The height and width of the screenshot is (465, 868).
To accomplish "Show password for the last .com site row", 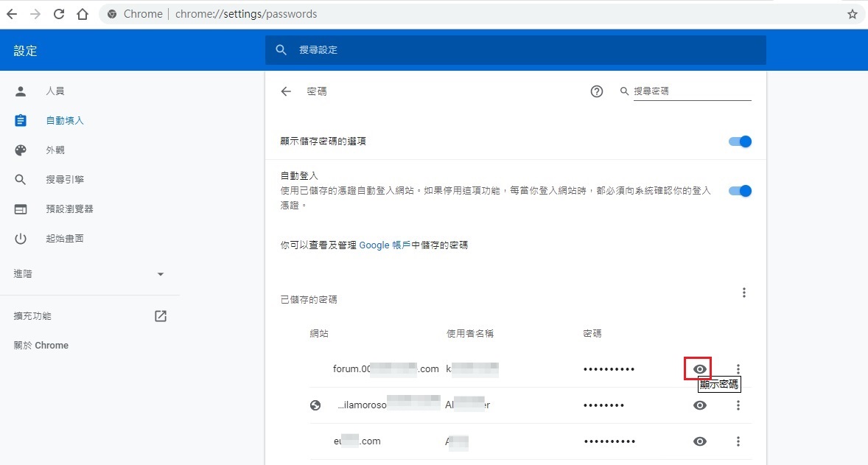I will tap(700, 441).
